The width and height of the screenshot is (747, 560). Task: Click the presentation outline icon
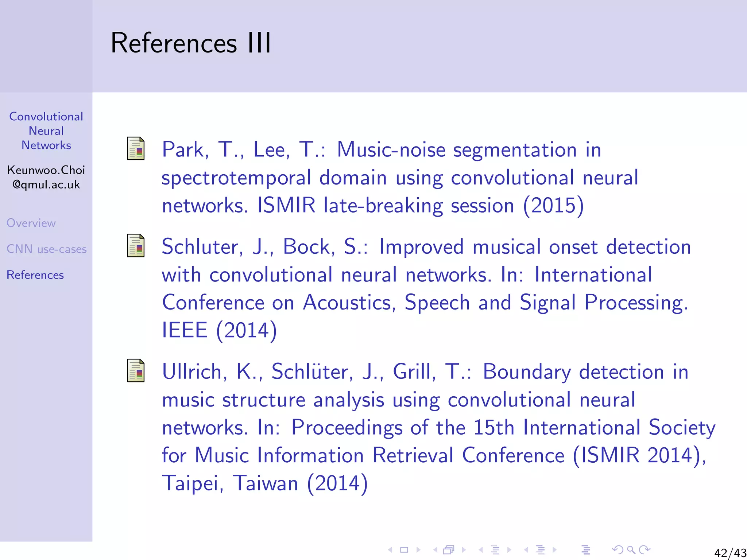[x=586, y=550]
